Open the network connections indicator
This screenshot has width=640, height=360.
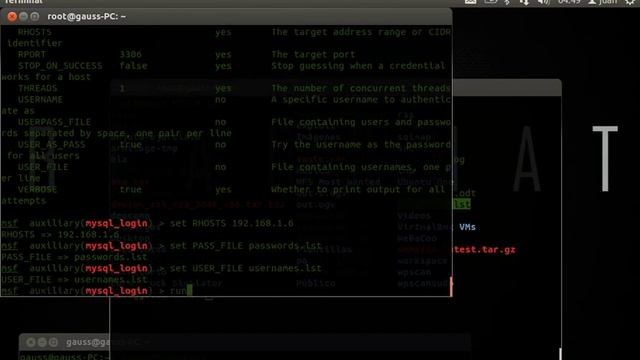point(524,2)
